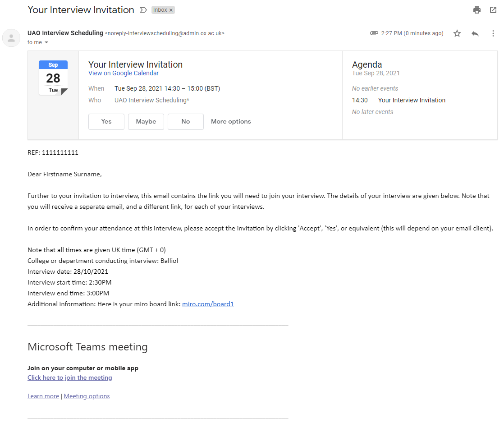
Task: Star the interview invitation email
Action: (x=457, y=33)
